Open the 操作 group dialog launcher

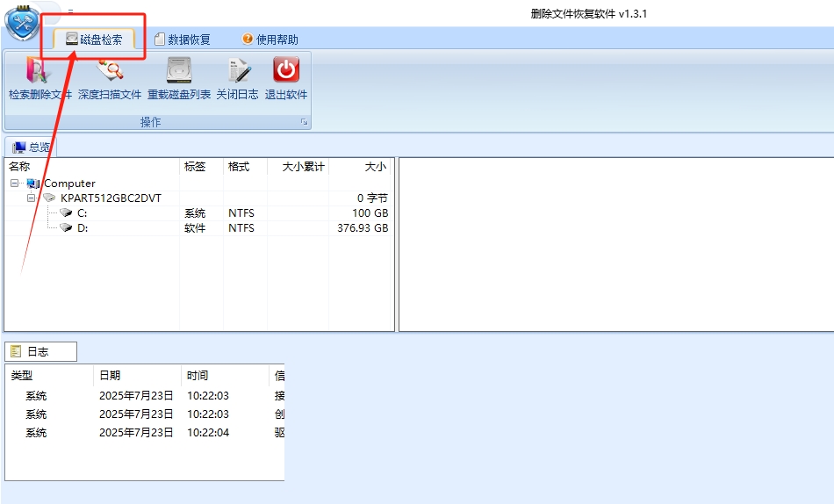coord(304,122)
